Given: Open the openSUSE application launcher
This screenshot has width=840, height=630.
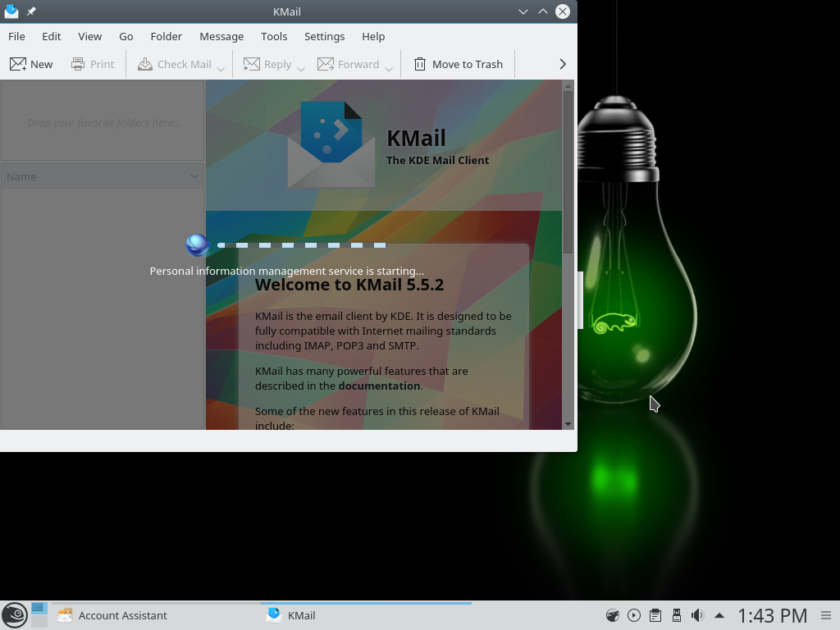Looking at the screenshot, I should [14, 614].
